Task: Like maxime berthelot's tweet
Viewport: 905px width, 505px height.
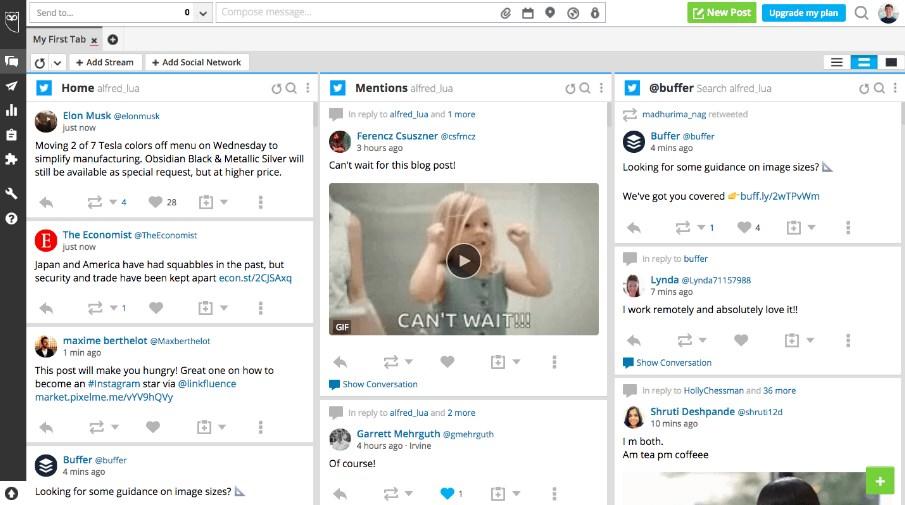Action: click(x=153, y=427)
